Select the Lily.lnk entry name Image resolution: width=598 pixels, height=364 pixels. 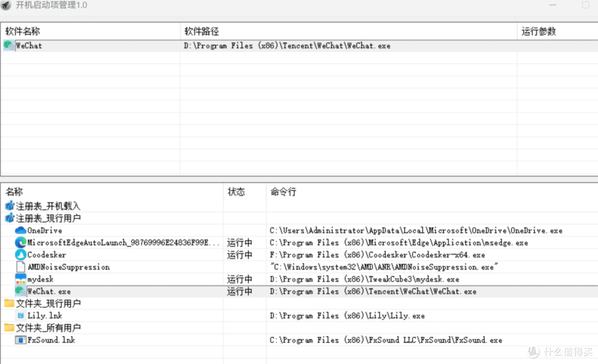pos(45,315)
